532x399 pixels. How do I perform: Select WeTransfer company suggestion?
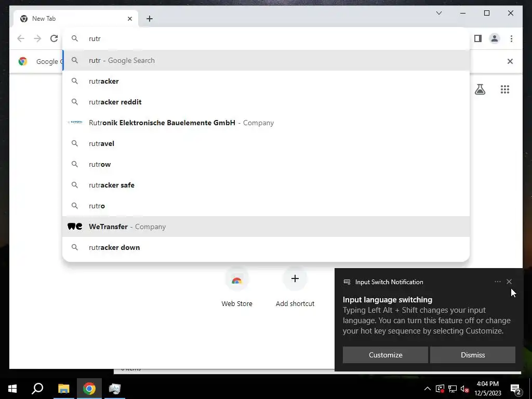point(266,227)
